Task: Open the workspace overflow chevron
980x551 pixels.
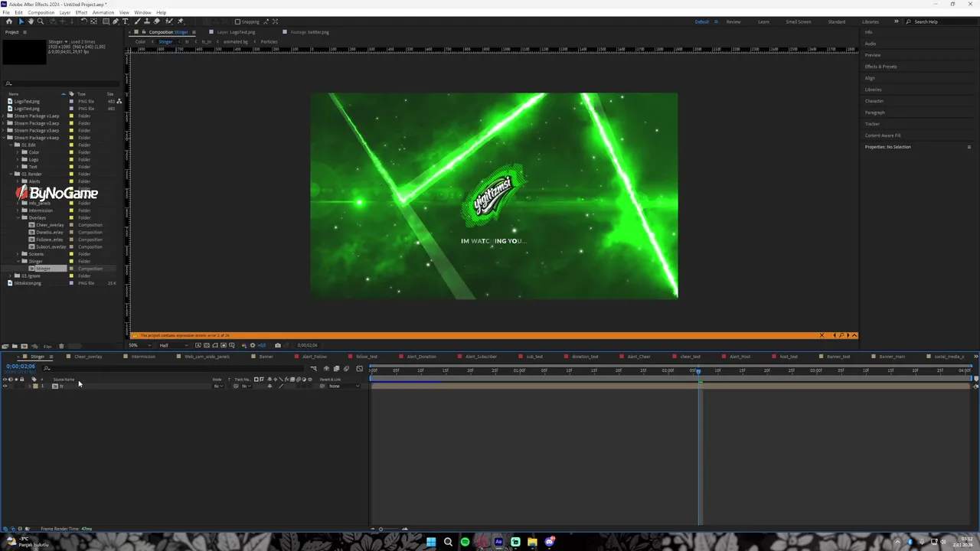Action: (x=896, y=21)
